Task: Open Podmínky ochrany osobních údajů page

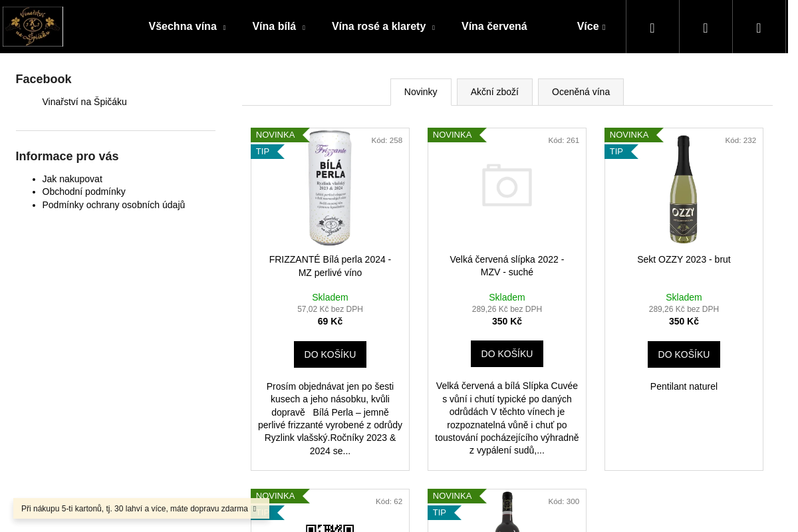Action: pyautogui.click(x=114, y=205)
